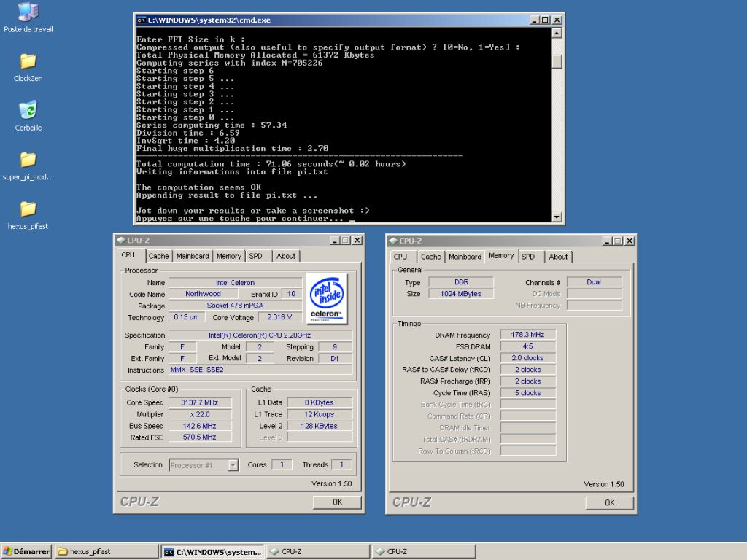The width and height of the screenshot is (747, 560).
Task: Click the Level 2 128 KBytes field
Action: pyautogui.click(x=320, y=426)
